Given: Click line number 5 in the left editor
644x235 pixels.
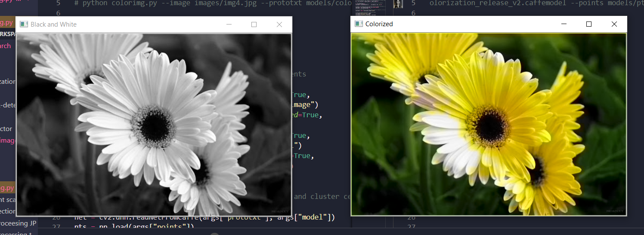Looking at the screenshot, I should click(58, 3).
